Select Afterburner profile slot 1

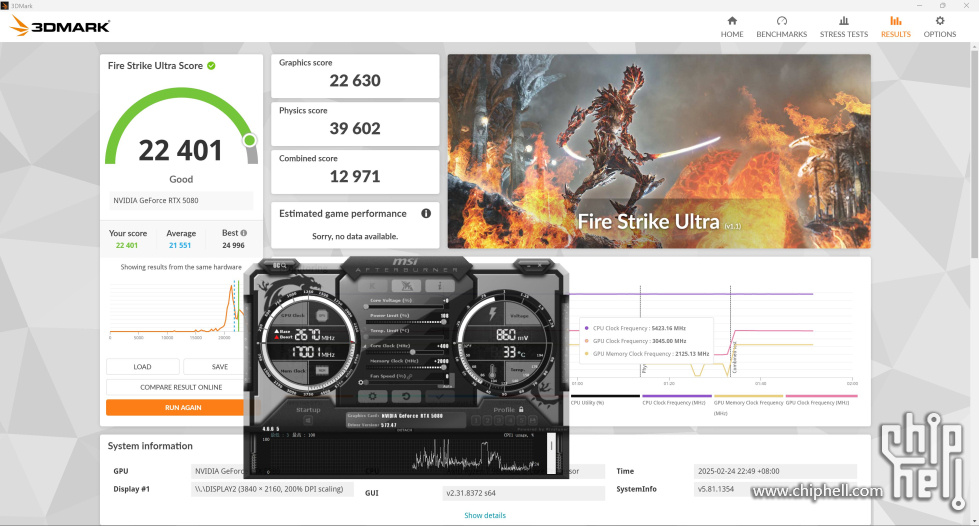pos(476,420)
